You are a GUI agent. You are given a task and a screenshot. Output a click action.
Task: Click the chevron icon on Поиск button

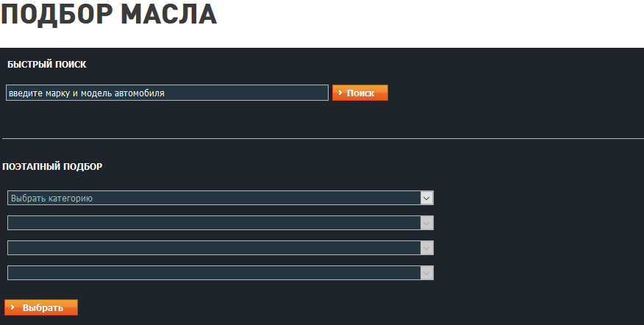(340, 93)
